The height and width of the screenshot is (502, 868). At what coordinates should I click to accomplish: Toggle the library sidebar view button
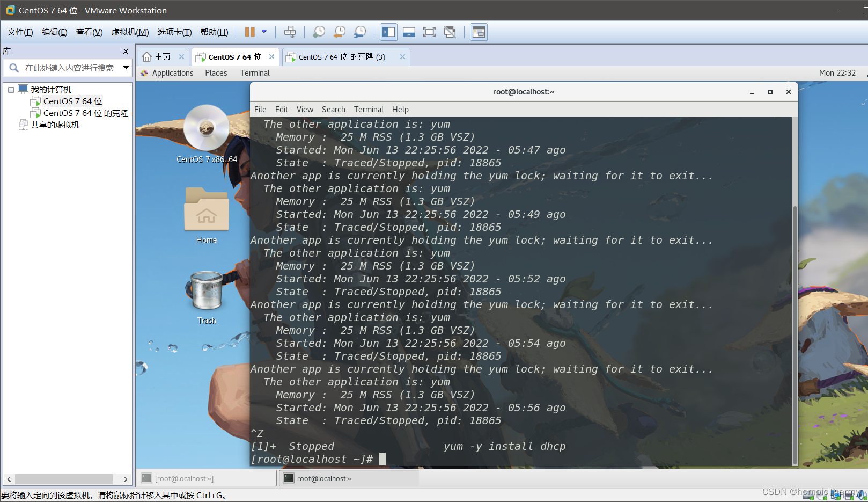(388, 32)
